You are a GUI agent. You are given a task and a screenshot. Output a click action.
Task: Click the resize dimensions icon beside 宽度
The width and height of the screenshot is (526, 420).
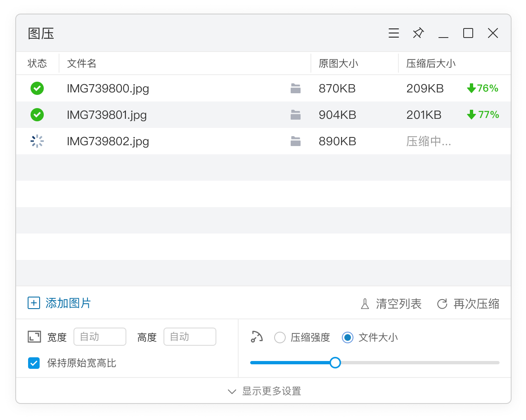click(x=34, y=337)
